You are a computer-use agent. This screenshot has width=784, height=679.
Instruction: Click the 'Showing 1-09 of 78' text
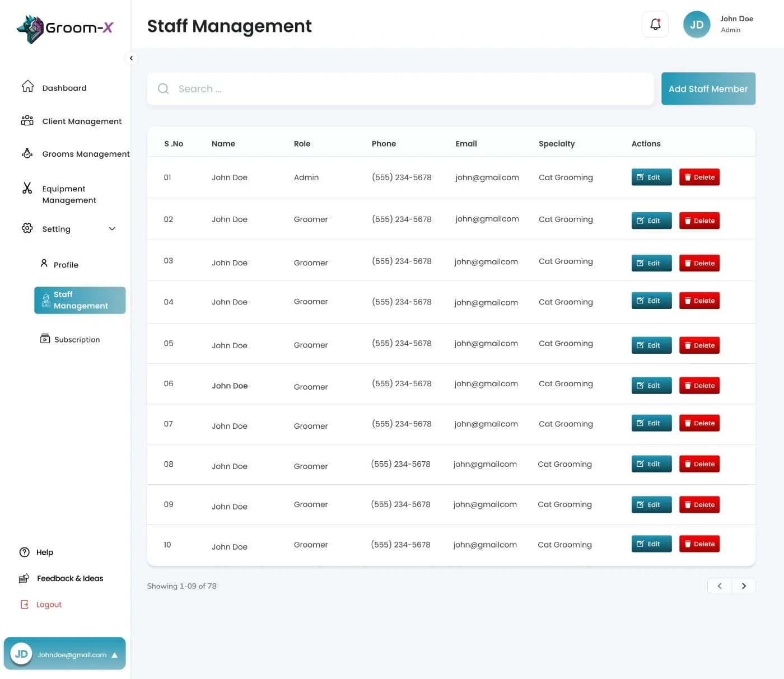[181, 586]
